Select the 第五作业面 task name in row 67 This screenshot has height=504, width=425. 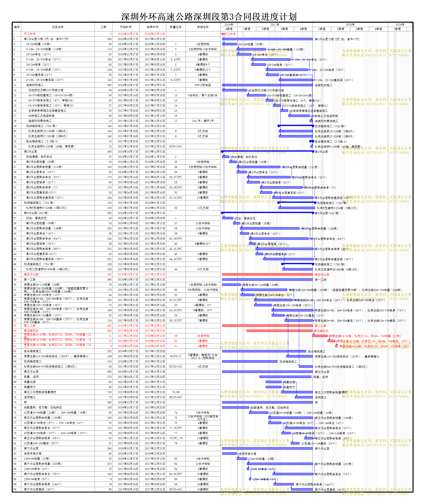(x=31, y=372)
